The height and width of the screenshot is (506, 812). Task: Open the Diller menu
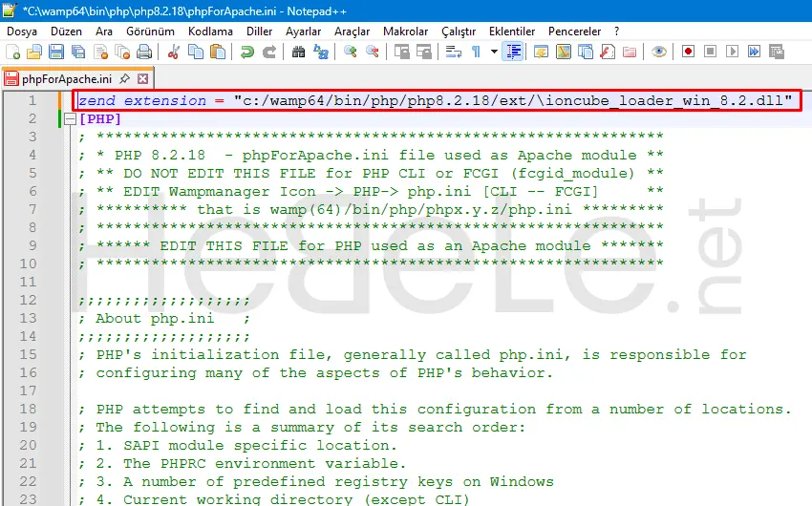(x=259, y=32)
